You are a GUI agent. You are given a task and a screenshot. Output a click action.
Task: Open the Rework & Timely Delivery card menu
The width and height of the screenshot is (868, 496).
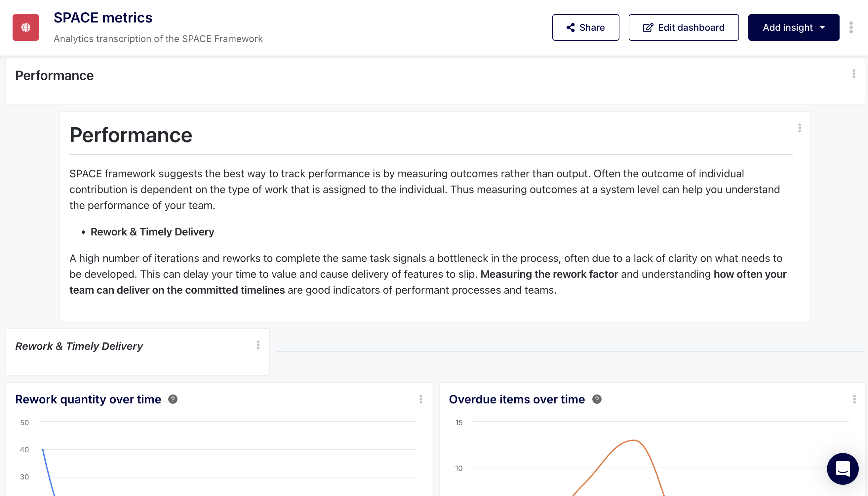pyautogui.click(x=258, y=346)
